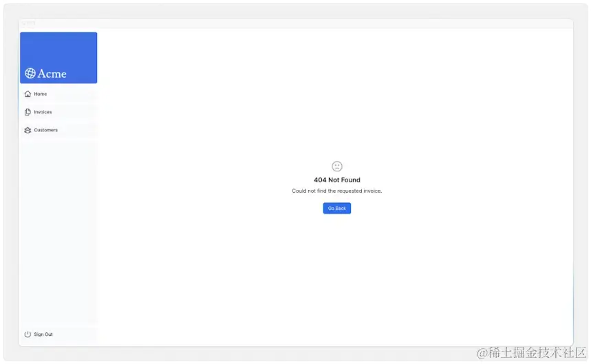Open the Invoices menu item

[58, 112]
